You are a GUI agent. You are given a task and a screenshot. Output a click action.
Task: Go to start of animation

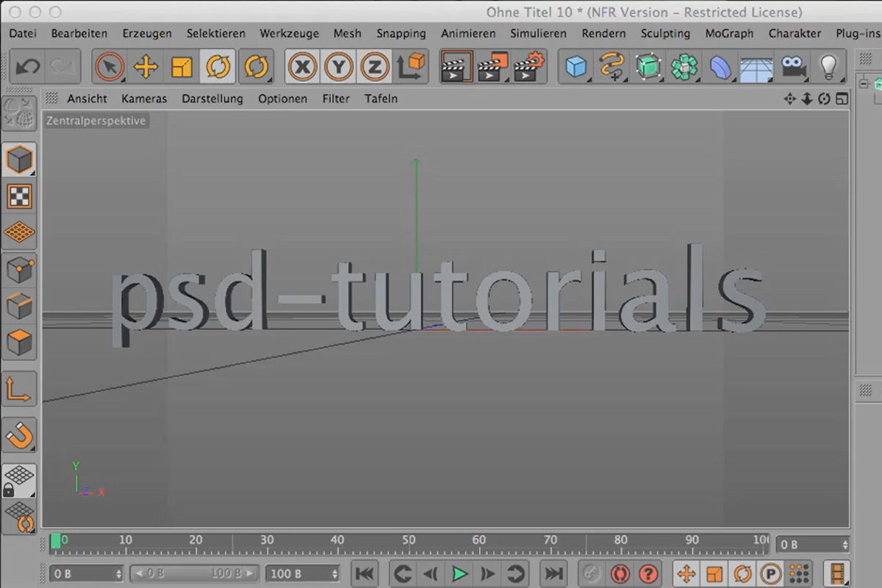click(x=365, y=573)
